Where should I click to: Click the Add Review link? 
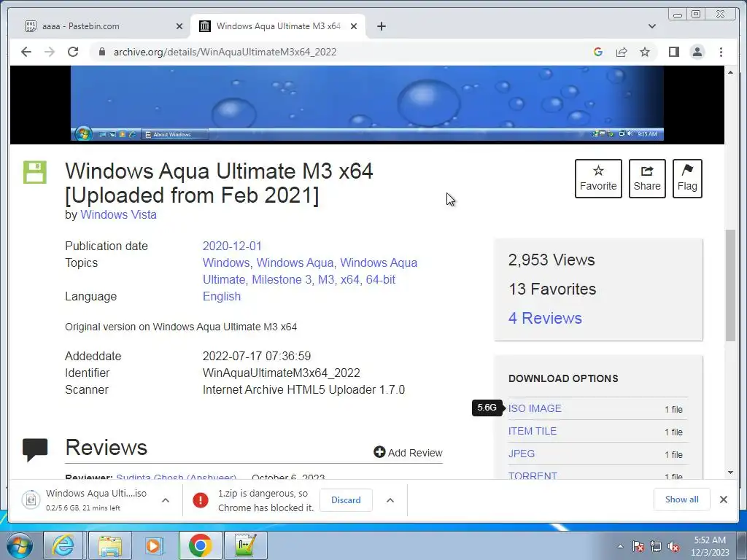pos(409,452)
